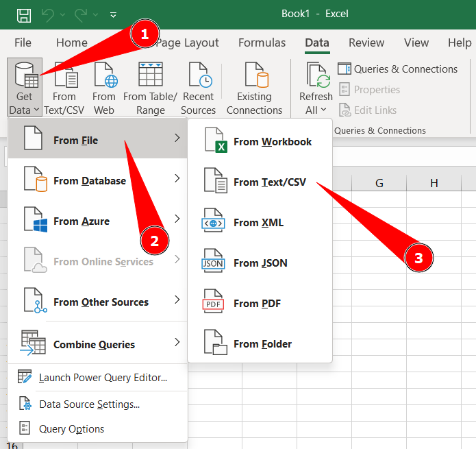Screen dimensions: 476x449
Task: Switch to the Formulas tab
Action: click(262, 43)
